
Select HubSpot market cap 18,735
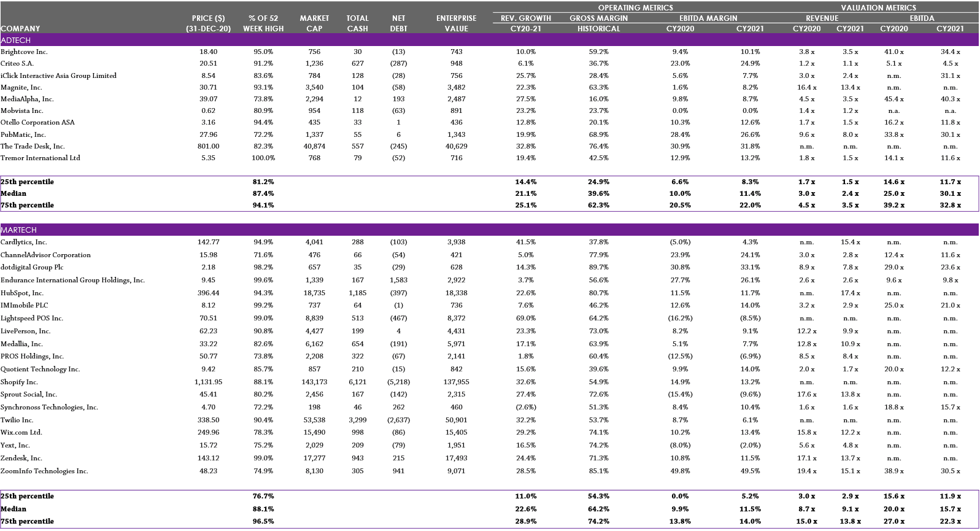314,293
